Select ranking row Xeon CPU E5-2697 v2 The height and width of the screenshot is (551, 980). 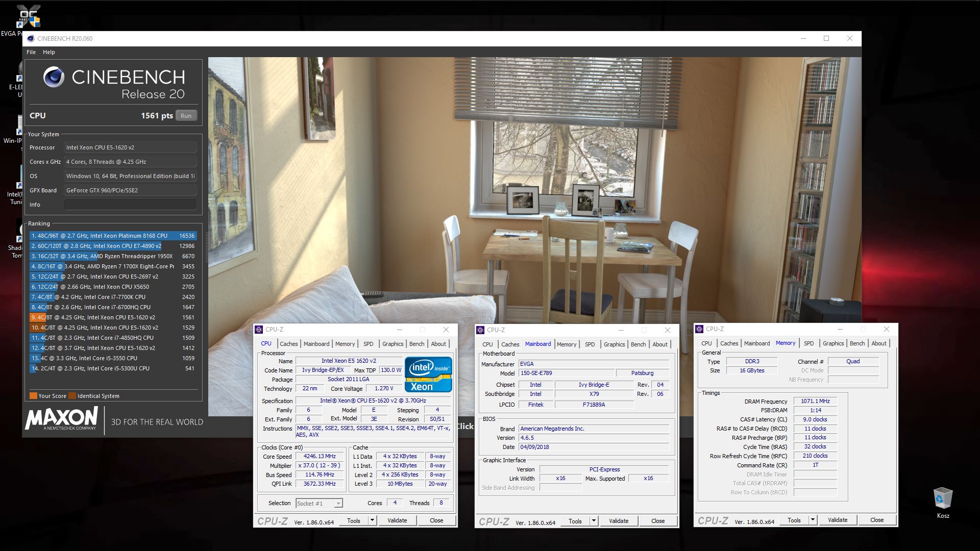(113, 277)
